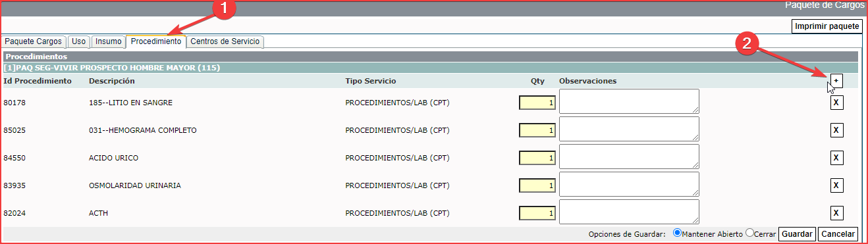Open the Centros de Servicio tab
Image resolution: width=868 pixels, height=244 pixels.
point(226,41)
